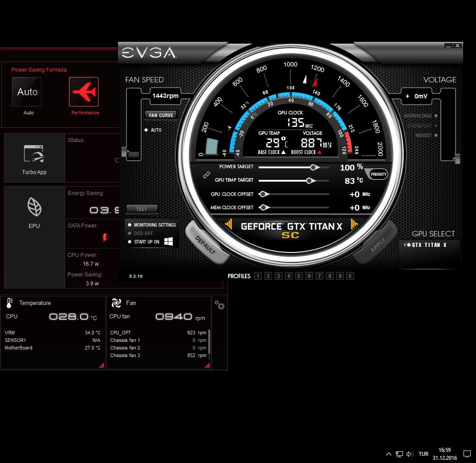This screenshot has height=463, width=476.
Task: Open the taskbar clock showing 16:59
Action: [x=445, y=454]
